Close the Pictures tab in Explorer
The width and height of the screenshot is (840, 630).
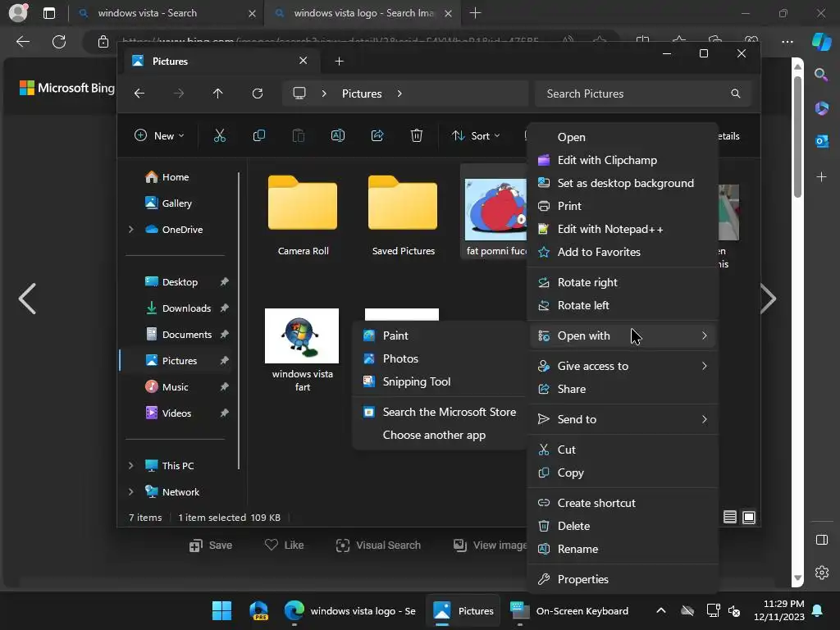(304, 61)
